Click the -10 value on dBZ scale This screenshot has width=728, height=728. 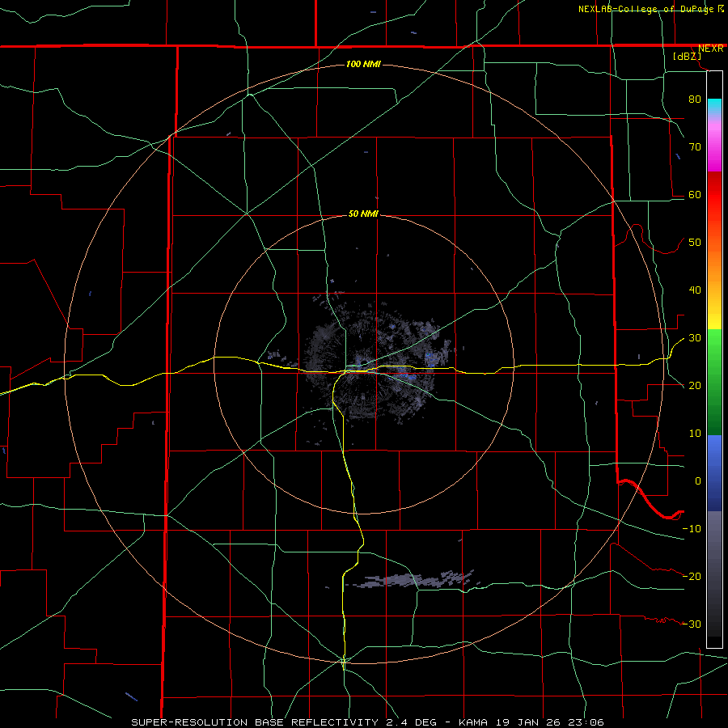(x=692, y=529)
